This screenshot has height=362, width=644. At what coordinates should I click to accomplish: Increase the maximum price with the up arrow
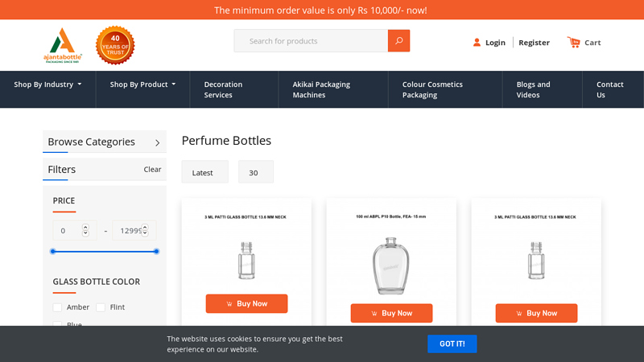[x=145, y=227]
